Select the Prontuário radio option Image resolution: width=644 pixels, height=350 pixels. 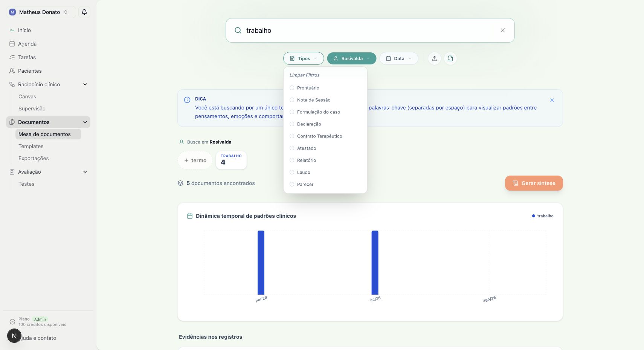tap(291, 88)
